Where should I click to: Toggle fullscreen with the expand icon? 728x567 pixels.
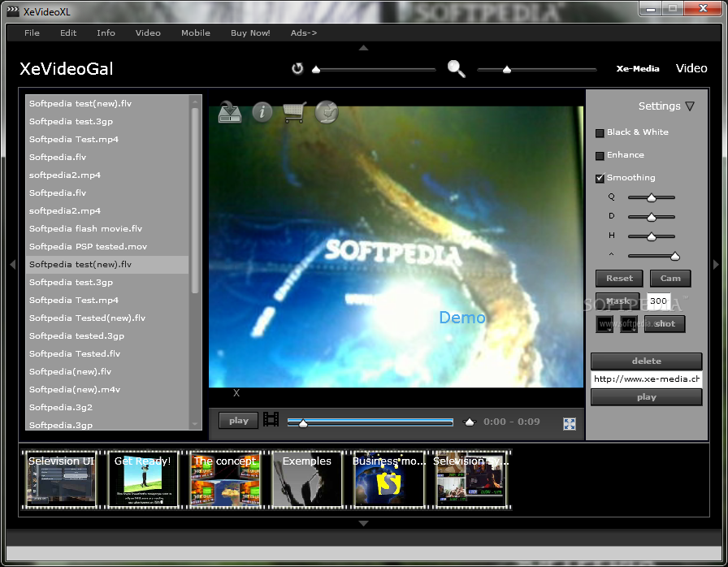570,424
